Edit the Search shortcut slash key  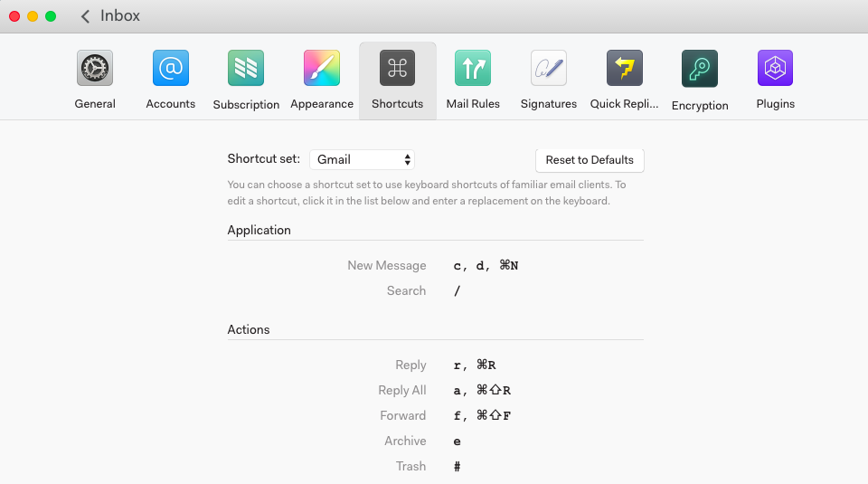point(458,291)
